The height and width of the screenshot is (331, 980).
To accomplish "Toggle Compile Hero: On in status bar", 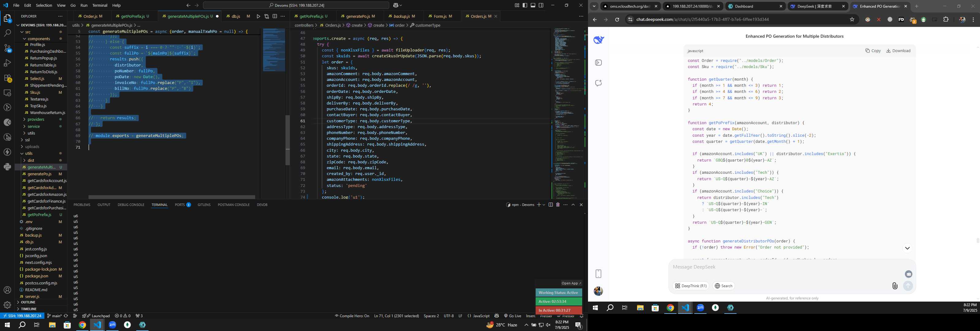I will pyautogui.click(x=352, y=316).
